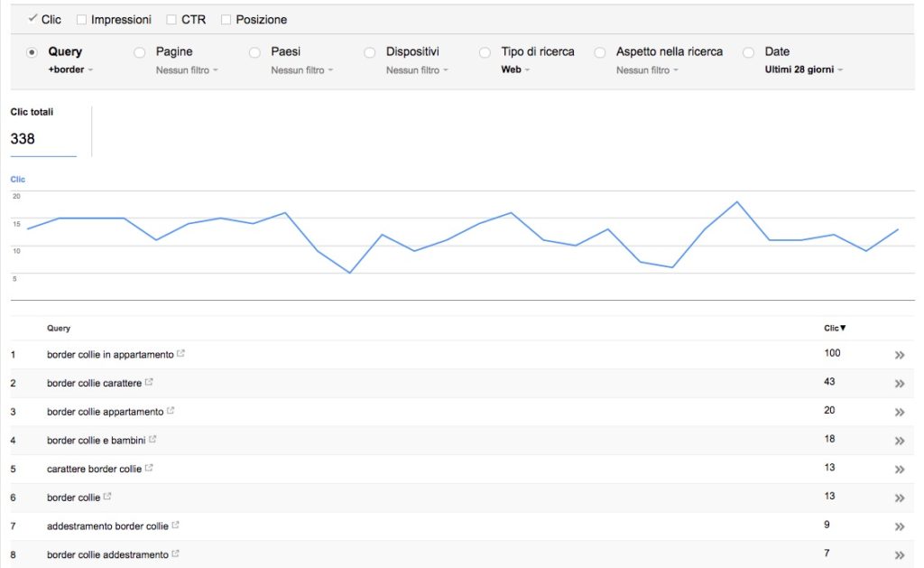Open Pagine 'Nessun filtro' dropdown
The width and height of the screenshot is (924, 568).
187,70
